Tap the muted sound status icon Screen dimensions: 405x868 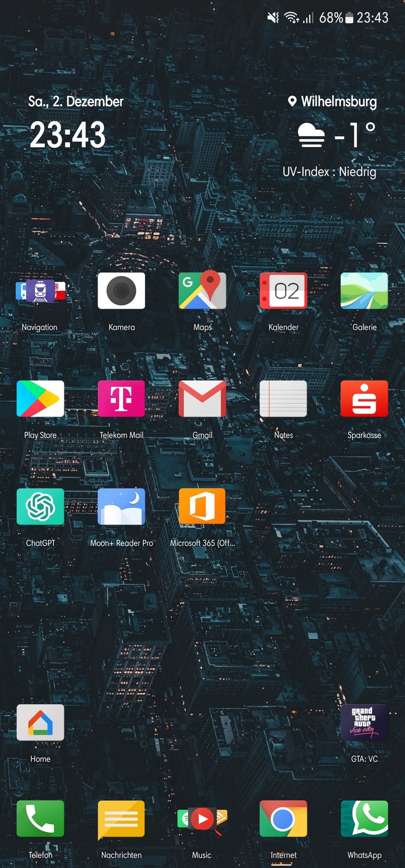pos(273,18)
